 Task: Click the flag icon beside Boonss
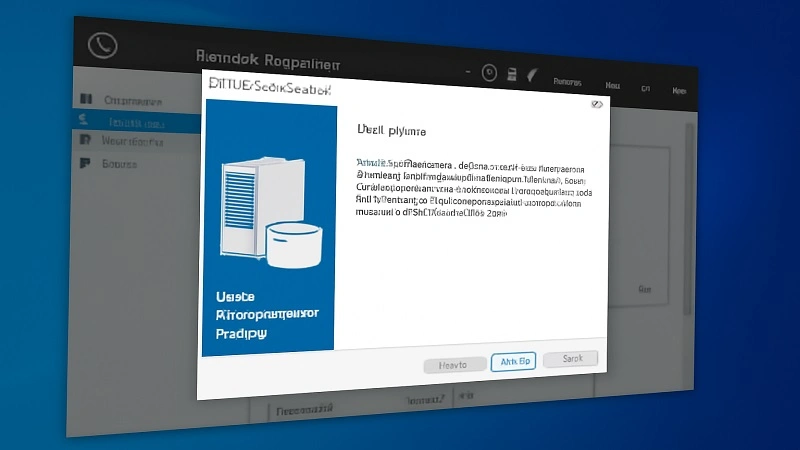click(x=85, y=163)
